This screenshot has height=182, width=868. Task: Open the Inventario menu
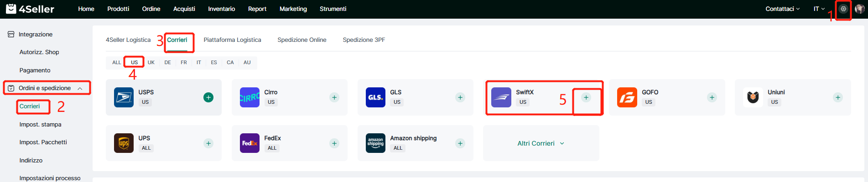pos(221,9)
